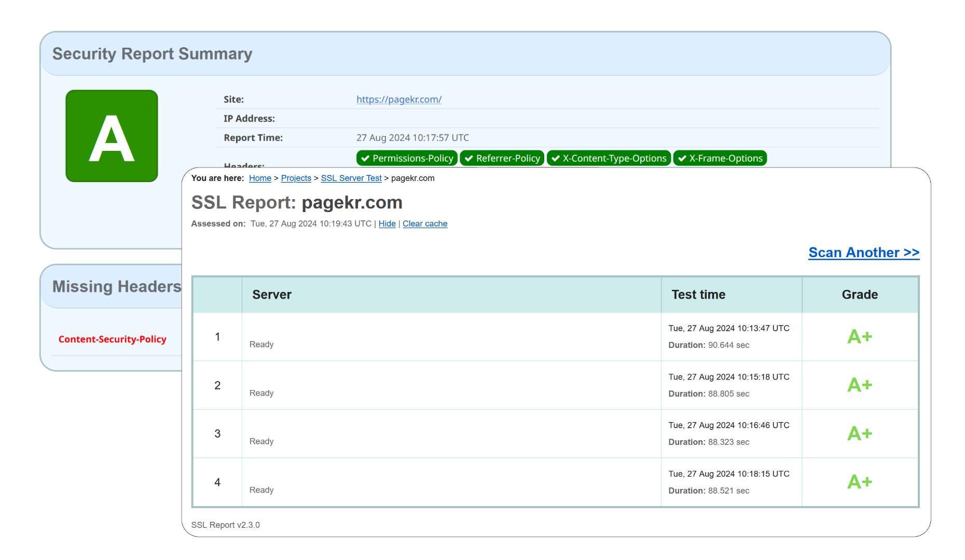Click the Clear cache link
965x560 pixels.
[425, 223]
